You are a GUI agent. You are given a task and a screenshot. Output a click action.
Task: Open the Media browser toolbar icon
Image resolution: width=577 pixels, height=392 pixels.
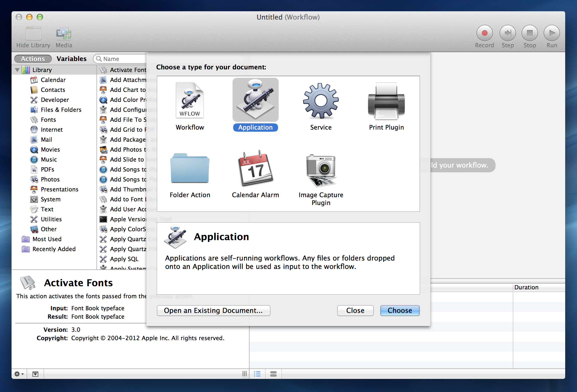(64, 34)
